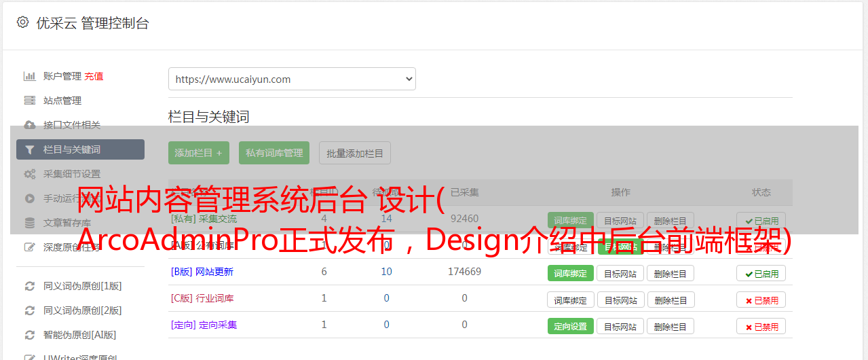Click the refresh icon for 同义词伪原创[1版]
868x360 pixels.
pyautogui.click(x=29, y=286)
